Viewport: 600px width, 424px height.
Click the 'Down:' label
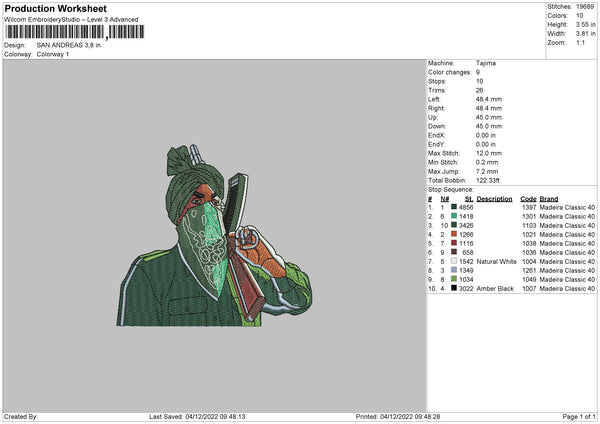pyautogui.click(x=437, y=126)
